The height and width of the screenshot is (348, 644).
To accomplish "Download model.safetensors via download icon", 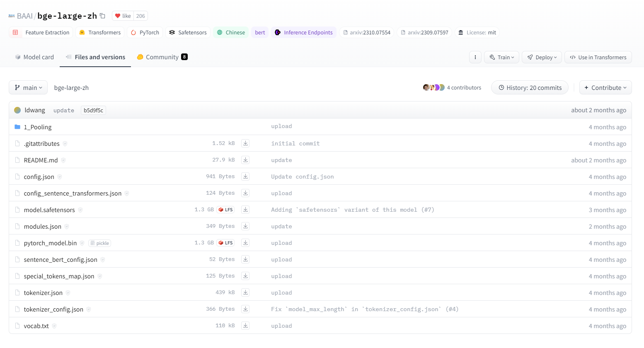I will point(245,210).
